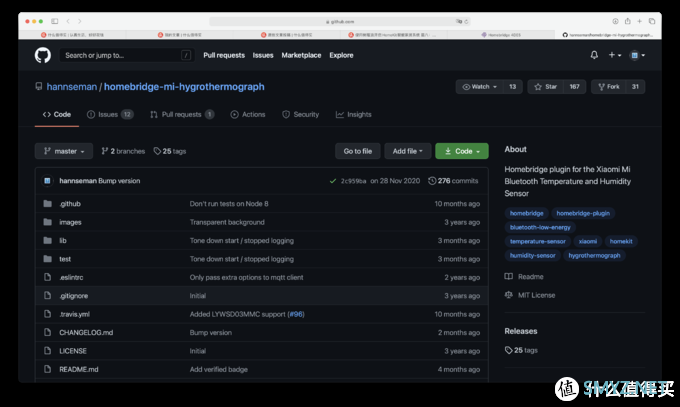Open the plus create-new menu
The image size is (680, 407).
tap(615, 55)
